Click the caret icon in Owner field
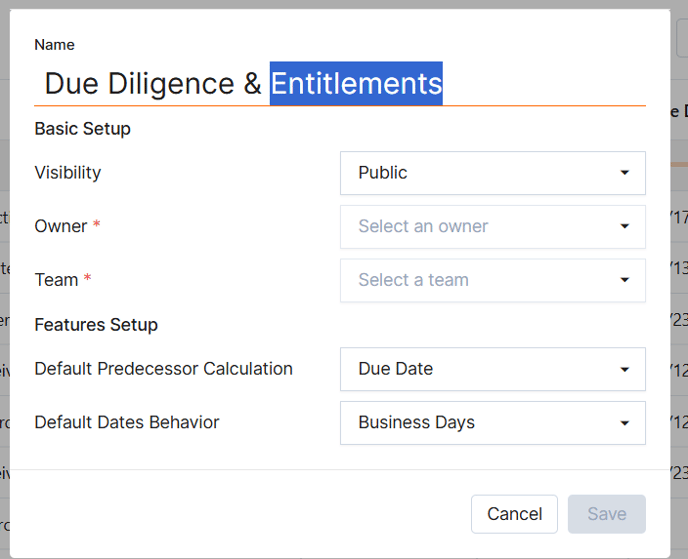688x559 pixels. click(x=624, y=227)
